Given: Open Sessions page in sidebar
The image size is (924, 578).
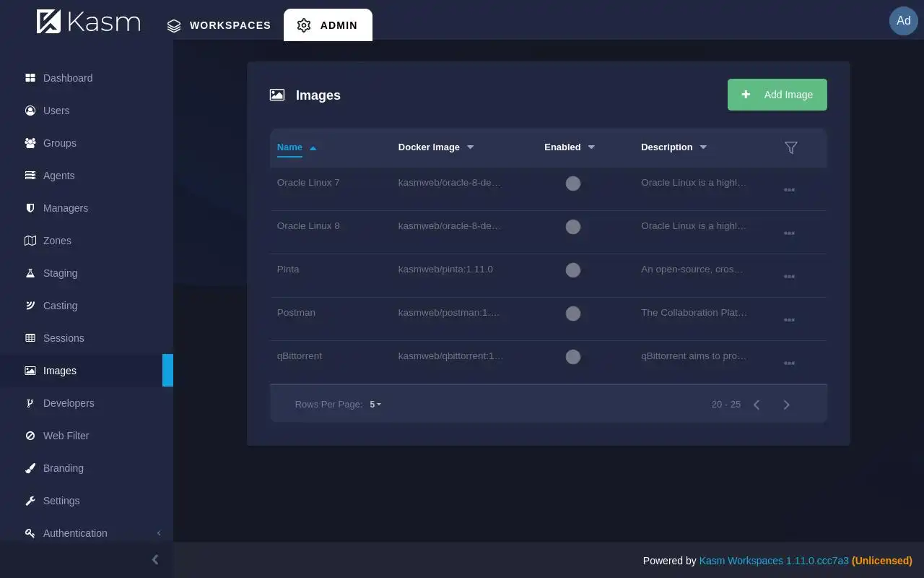Looking at the screenshot, I should (64, 338).
